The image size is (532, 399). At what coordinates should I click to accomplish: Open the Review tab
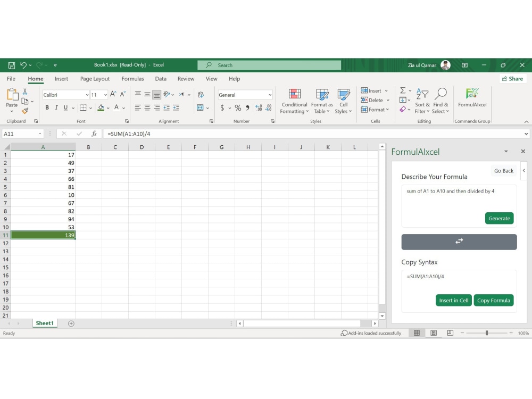pyautogui.click(x=186, y=79)
